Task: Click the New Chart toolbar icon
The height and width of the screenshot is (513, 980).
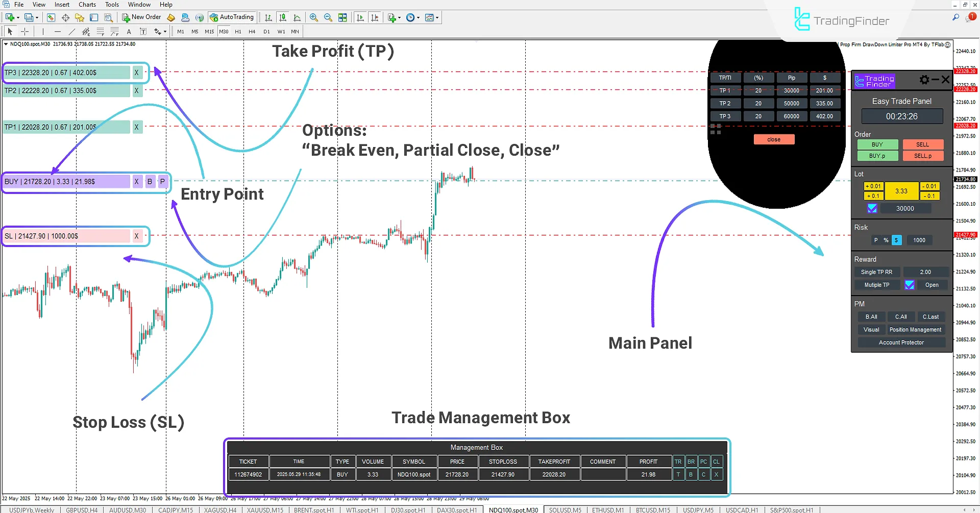Action: [x=10, y=17]
